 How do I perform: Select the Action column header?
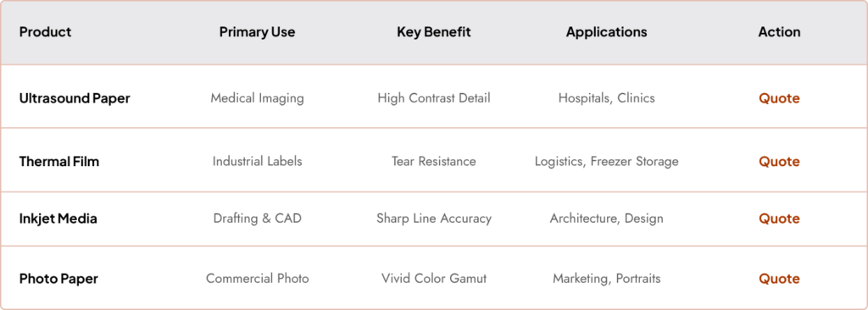tap(779, 32)
